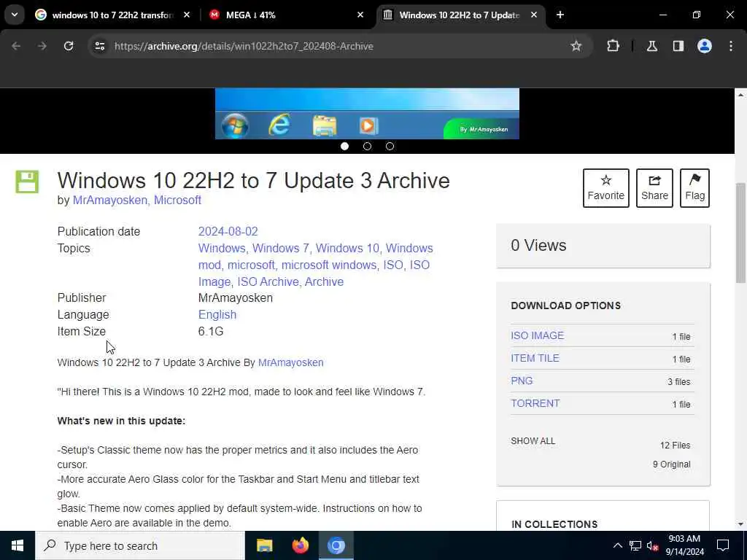Select the second carousel dot
Viewport: 747px width, 560px height.
[x=367, y=146]
